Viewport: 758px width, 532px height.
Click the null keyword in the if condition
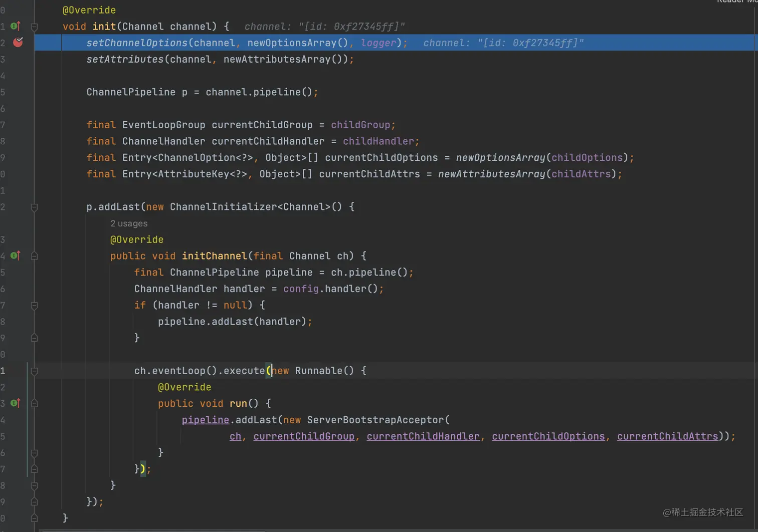pos(235,305)
